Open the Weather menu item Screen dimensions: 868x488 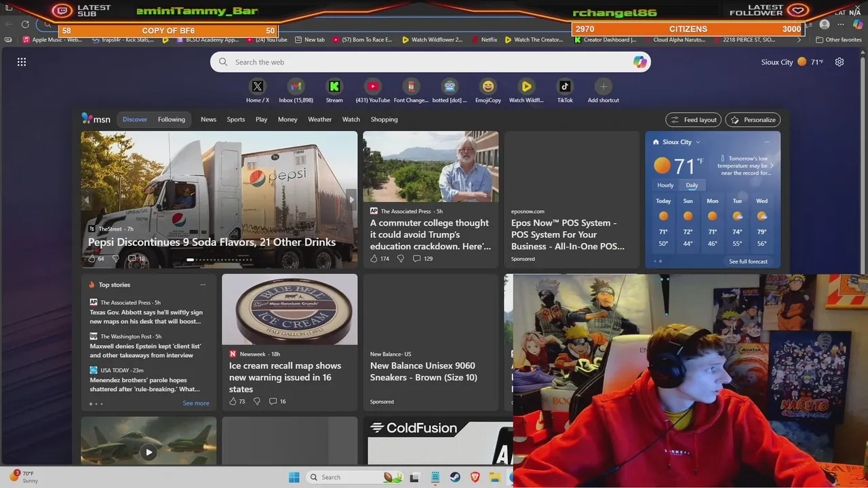(x=320, y=119)
